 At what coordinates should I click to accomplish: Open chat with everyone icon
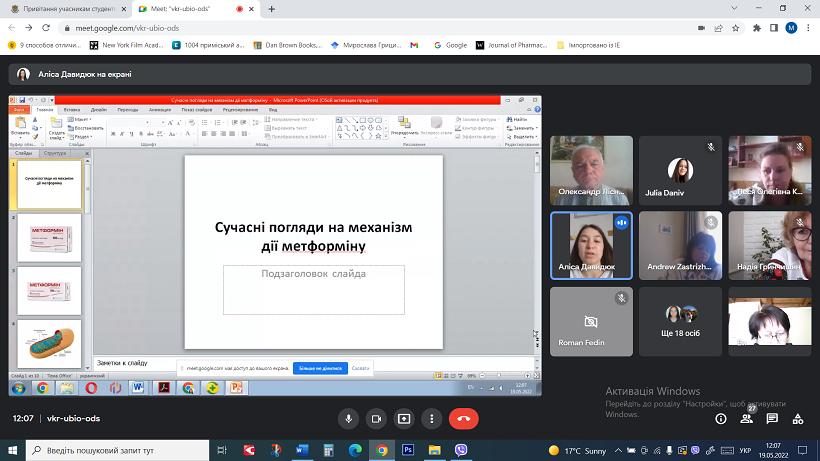pos(772,419)
